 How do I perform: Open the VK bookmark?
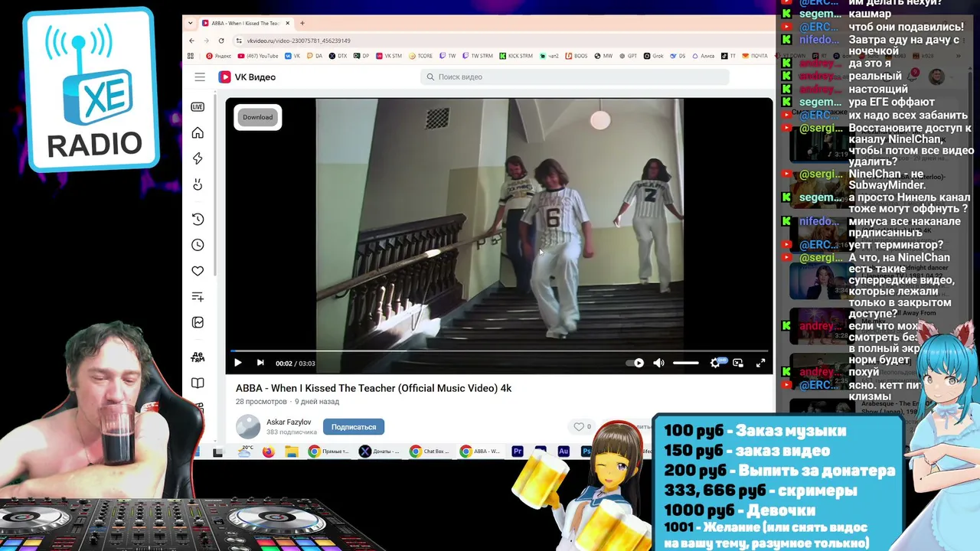tap(292, 56)
